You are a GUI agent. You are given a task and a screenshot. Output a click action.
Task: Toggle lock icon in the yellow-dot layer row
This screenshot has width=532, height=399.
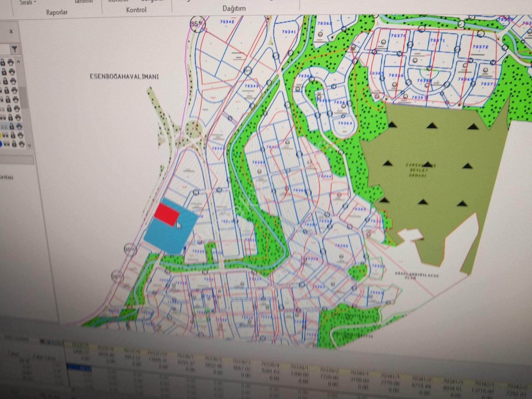pos(13,135)
